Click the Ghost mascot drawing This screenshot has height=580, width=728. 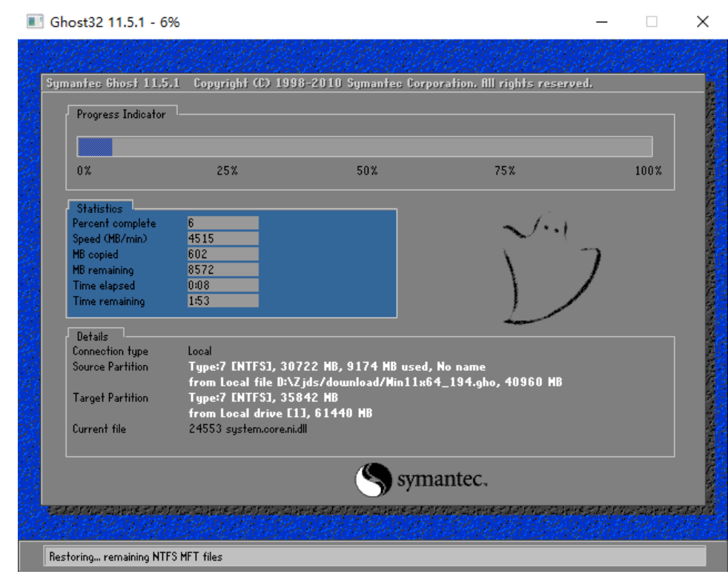click(x=551, y=268)
